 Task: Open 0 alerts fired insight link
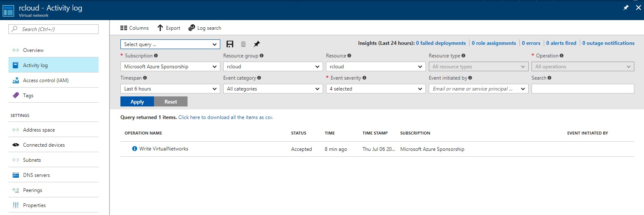coord(561,43)
